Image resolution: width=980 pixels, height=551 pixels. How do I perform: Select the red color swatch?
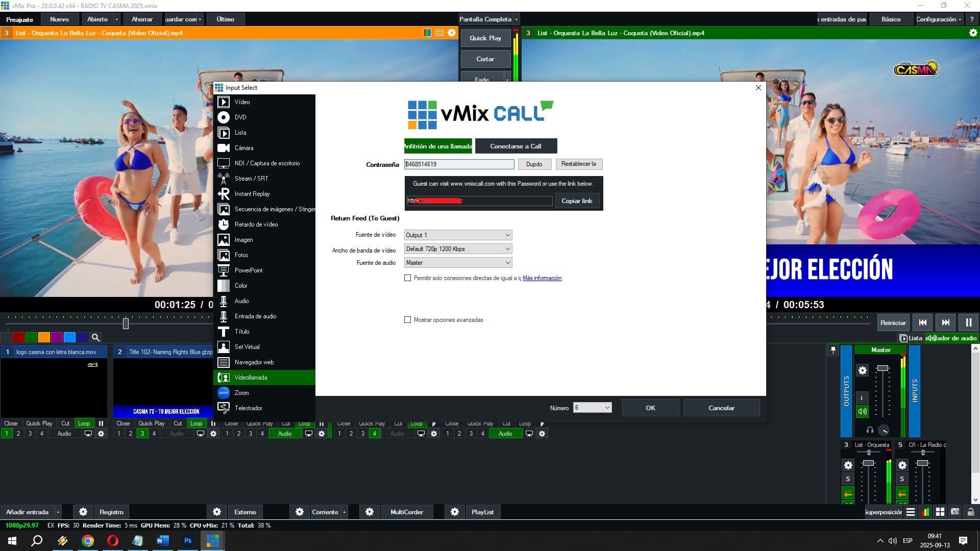point(18,337)
